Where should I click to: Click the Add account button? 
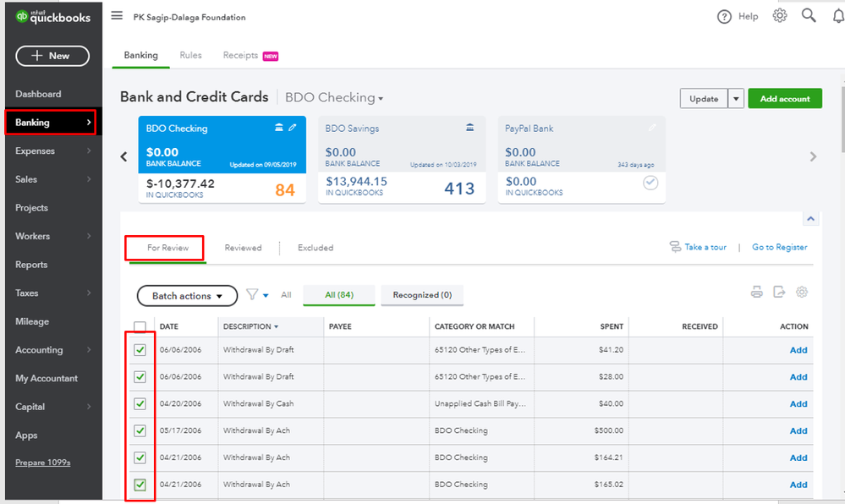pyautogui.click(x=785, y=99)
